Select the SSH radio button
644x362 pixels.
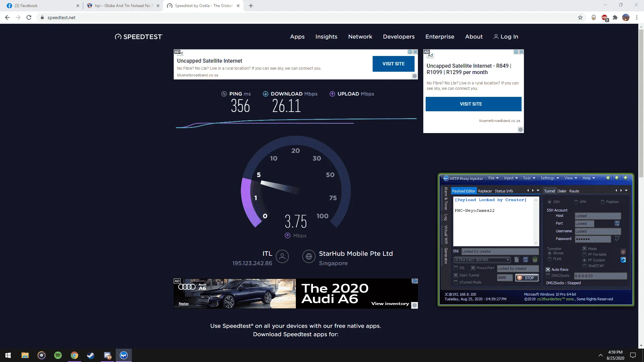[549, 202]
